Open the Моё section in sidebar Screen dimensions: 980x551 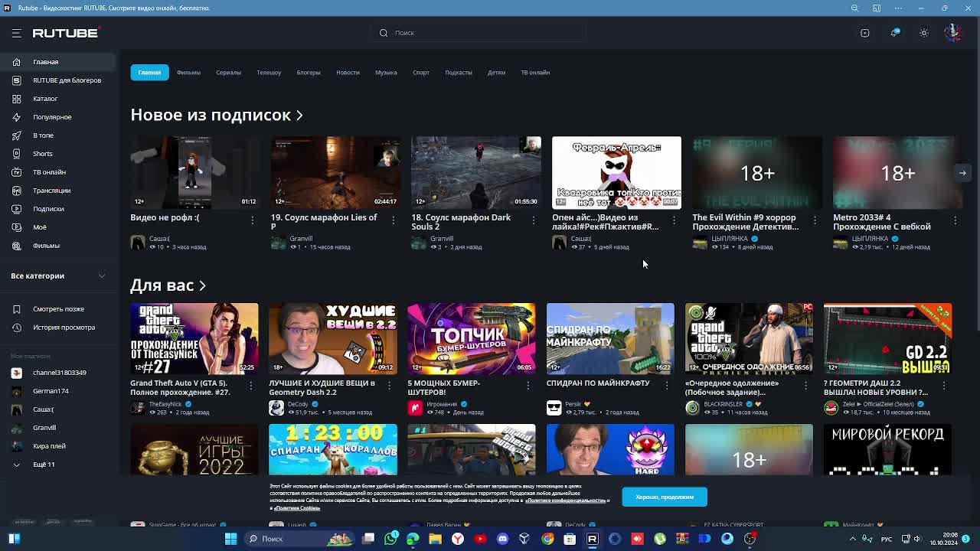[x=58, y=227]
